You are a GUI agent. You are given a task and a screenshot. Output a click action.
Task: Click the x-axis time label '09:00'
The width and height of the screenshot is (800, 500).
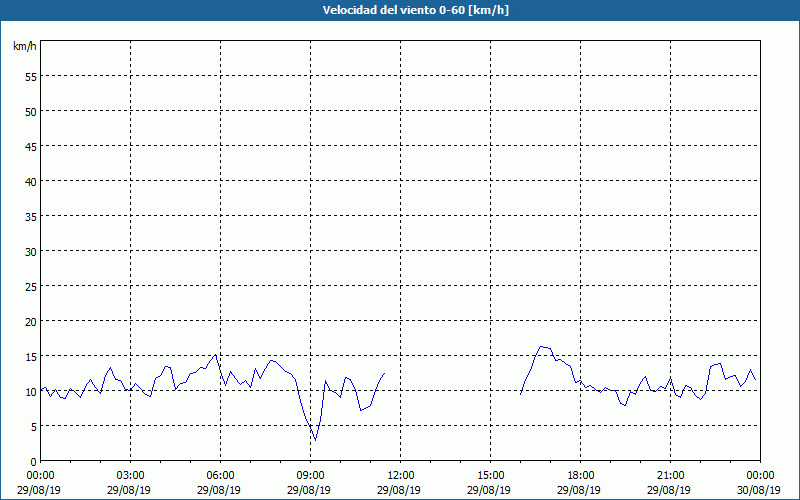310,476
